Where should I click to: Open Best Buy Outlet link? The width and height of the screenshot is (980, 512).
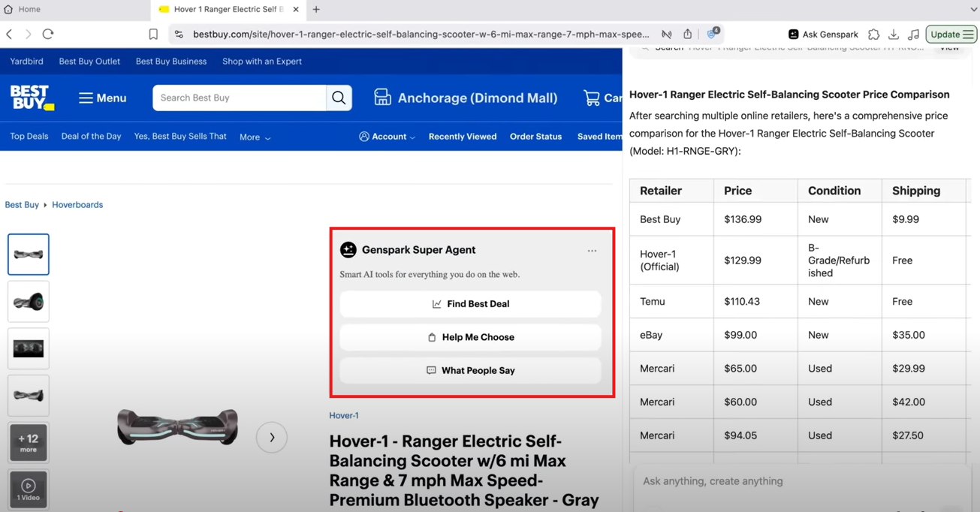point(89,62)
